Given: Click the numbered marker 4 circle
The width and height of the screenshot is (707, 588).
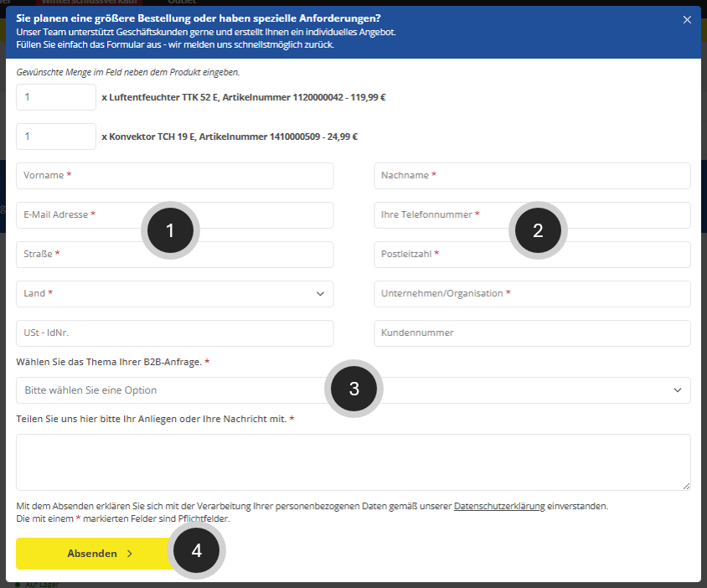Looking at the screenshot, I should 197,551.
